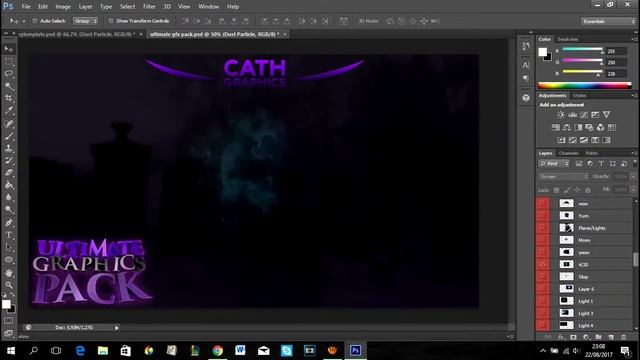Click the toolbar foreground color swatch

[6, 304]
